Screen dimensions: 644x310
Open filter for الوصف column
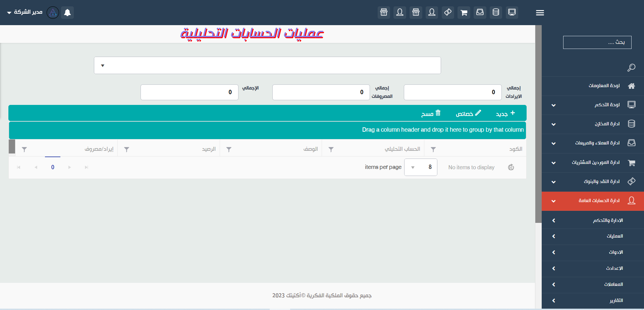(229, 149)
